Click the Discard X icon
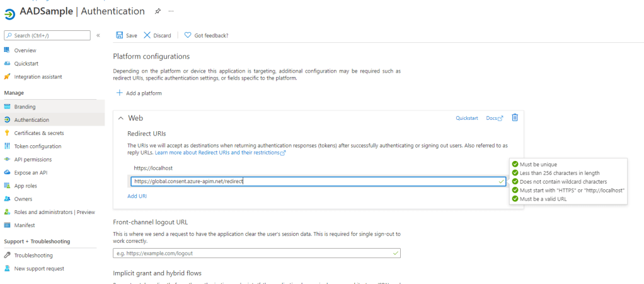Screen dimensions: 644x284 [147, 35]
